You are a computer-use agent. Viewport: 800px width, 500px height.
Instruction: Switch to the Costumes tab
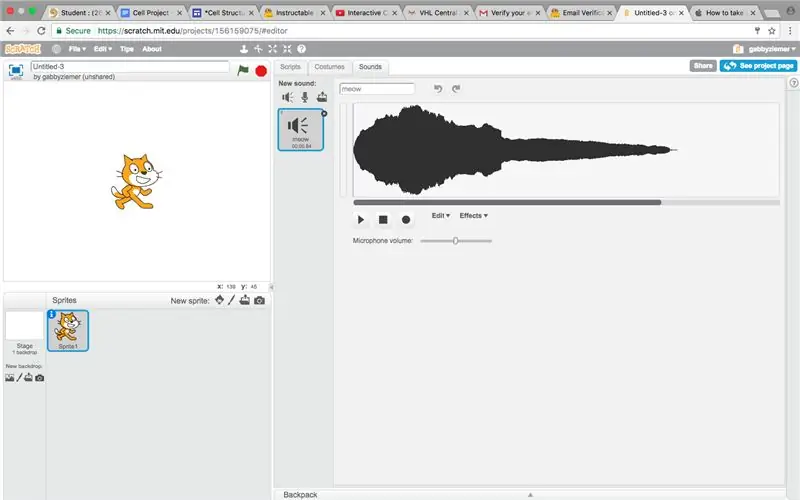[x=329, y=67]
